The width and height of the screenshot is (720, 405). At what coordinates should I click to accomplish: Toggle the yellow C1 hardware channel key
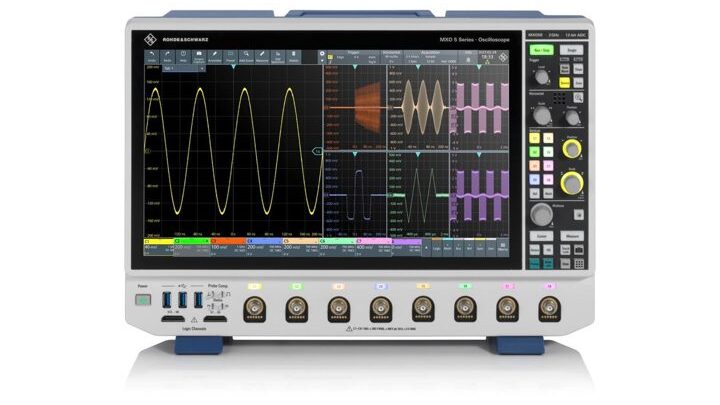pos(534,138)
